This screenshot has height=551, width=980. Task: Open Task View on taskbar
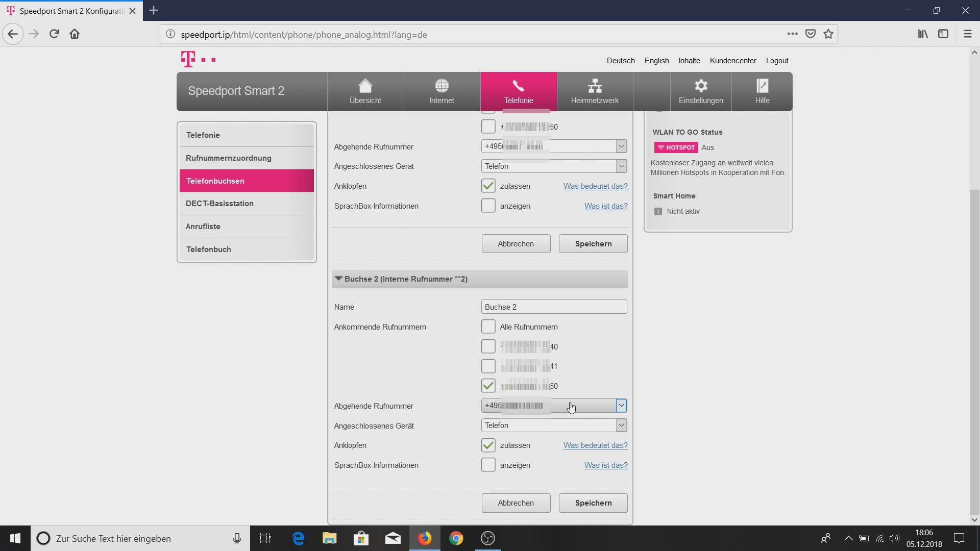265,538
